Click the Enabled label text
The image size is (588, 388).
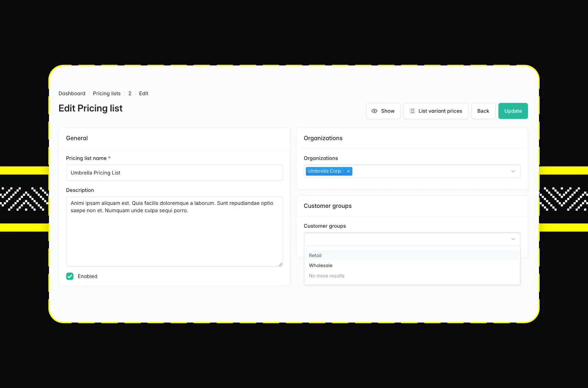[87, 276]
